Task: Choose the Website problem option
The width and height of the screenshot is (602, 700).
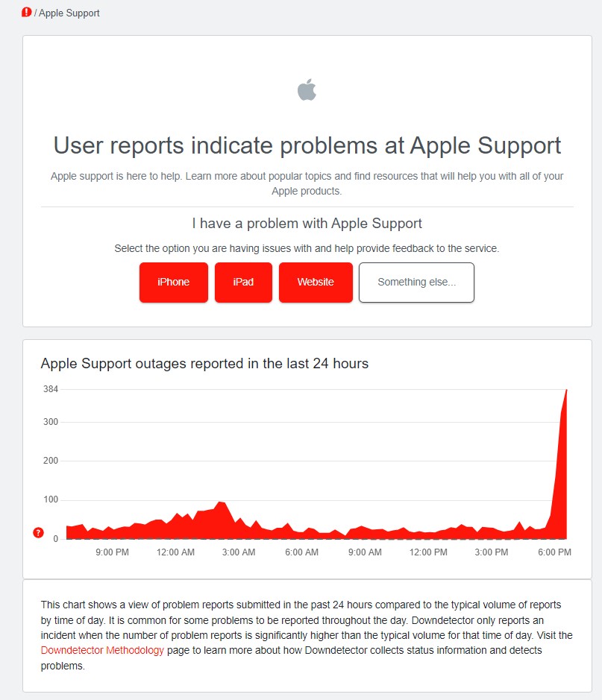Action: 315,283
